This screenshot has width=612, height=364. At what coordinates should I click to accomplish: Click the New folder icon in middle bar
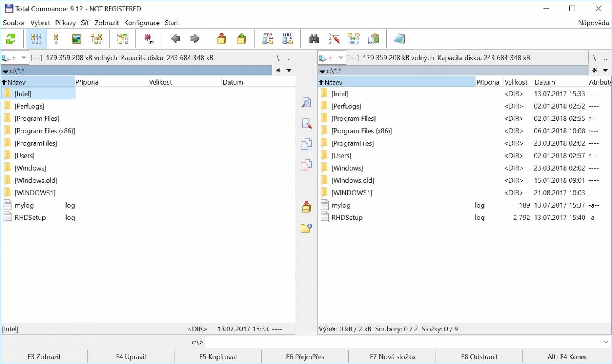306,228
